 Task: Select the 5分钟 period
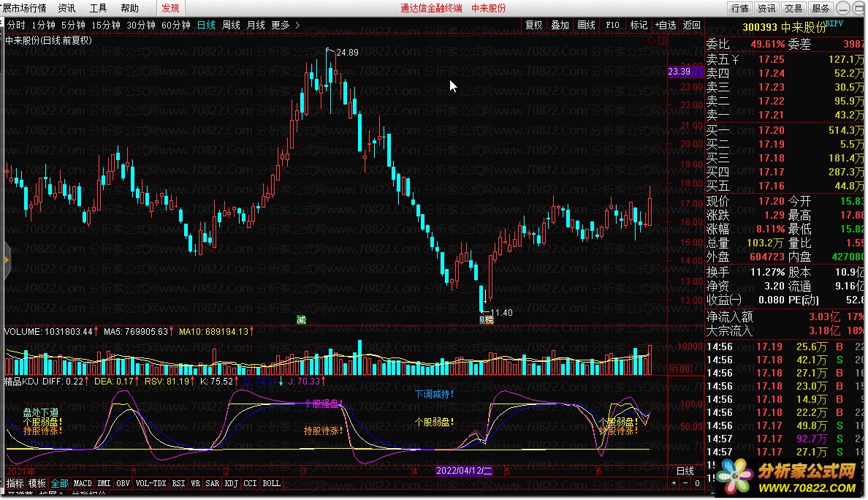click(73, 25)
